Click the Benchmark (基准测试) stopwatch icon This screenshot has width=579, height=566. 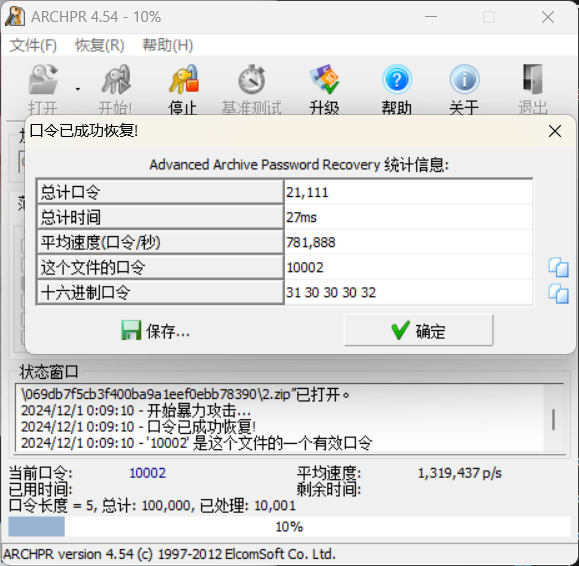click(252, 80)
